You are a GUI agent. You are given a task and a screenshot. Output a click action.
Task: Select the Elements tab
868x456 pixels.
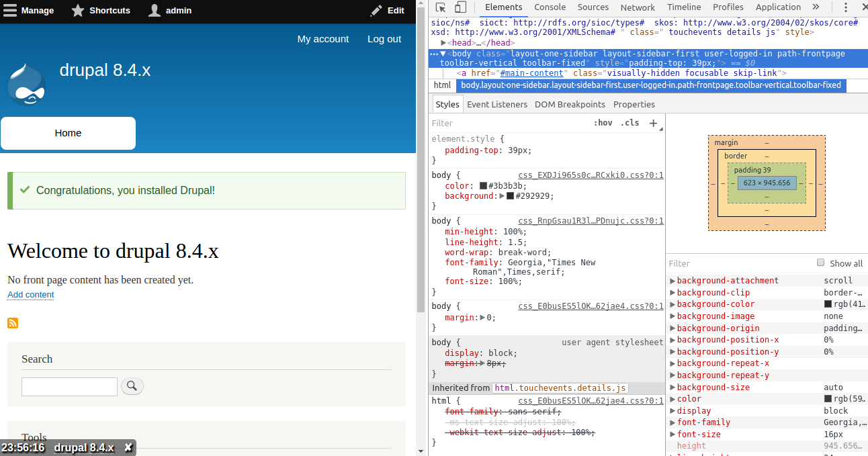click(503, 7)
